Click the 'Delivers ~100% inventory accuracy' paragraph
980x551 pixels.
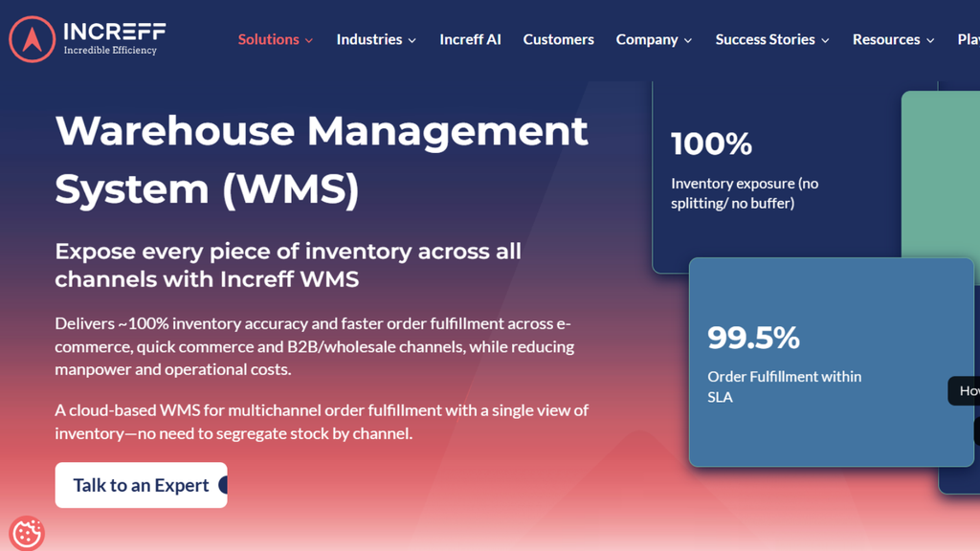pos(314,346)
